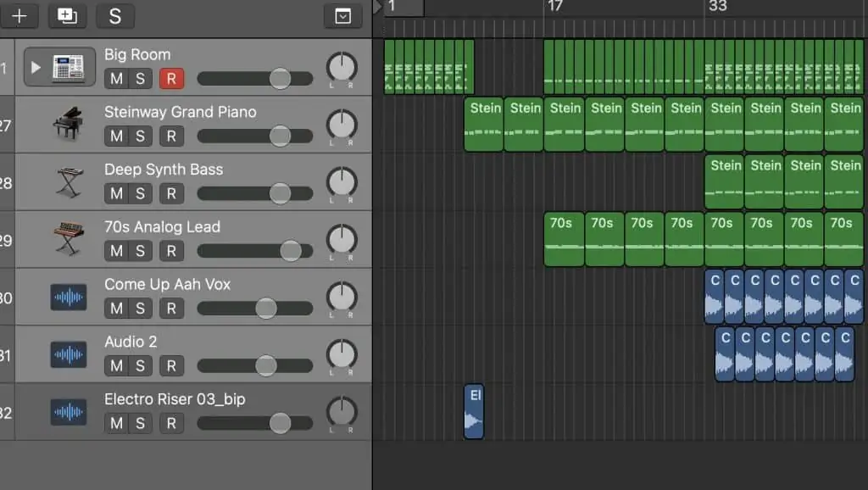Viewport: 868px width, 490px height.
Task: Click the 70s Analog Lead volume slider
Action: 255,251
